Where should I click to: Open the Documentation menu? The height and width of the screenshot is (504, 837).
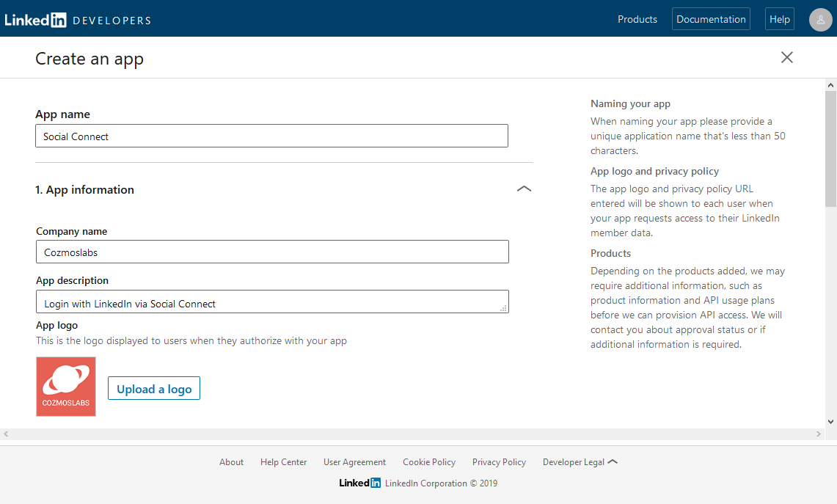point(711,19)
